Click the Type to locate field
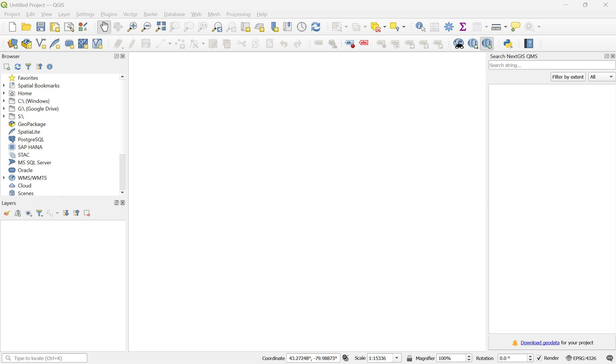The image size is (616, 364). pyautogui.click(x=44, y=358)
